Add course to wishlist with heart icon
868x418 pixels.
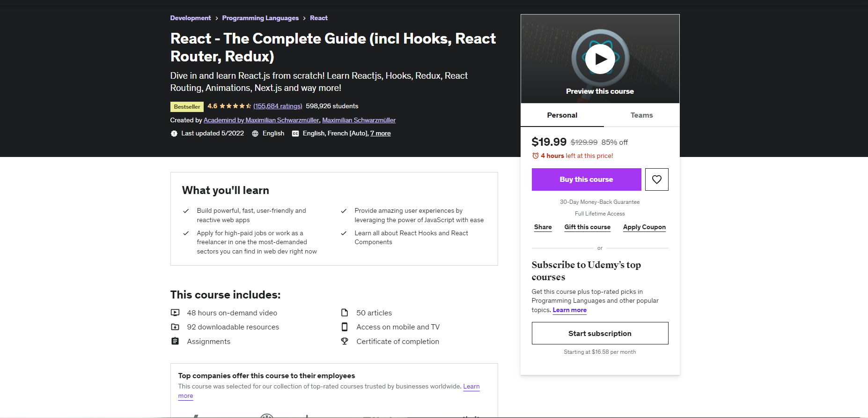[x=656, y=179]
